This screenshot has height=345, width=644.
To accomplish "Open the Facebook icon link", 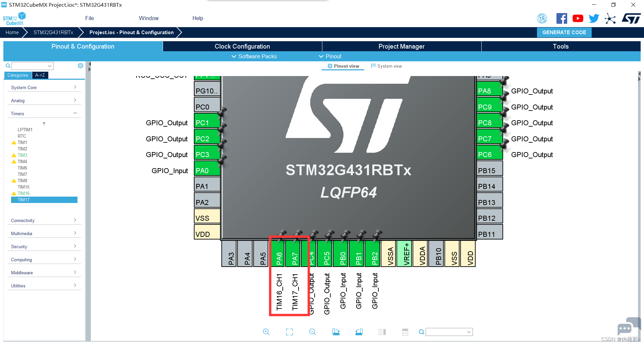I will click(x=562, y=18).
